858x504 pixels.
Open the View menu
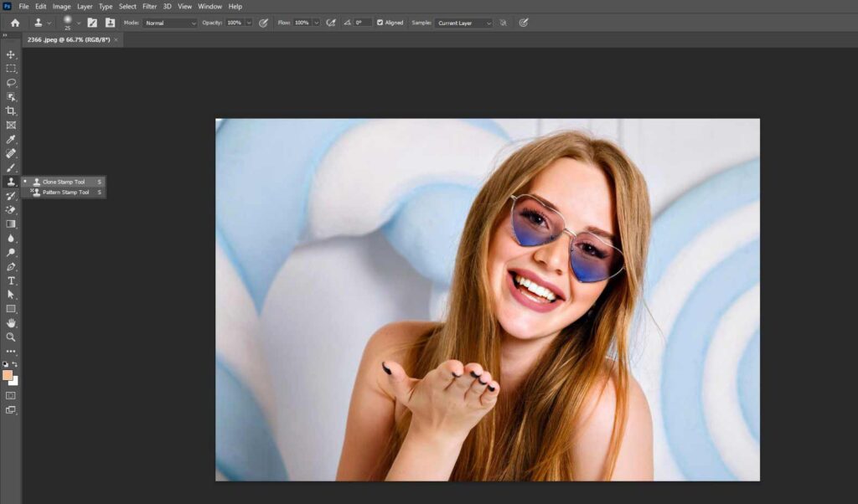(x=184, y=7)
